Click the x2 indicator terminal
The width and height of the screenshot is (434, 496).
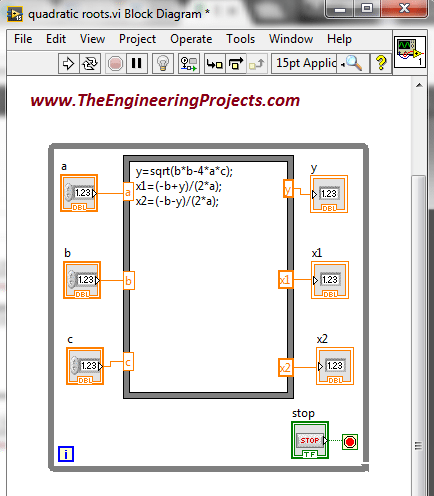click(x=335, y=366)
